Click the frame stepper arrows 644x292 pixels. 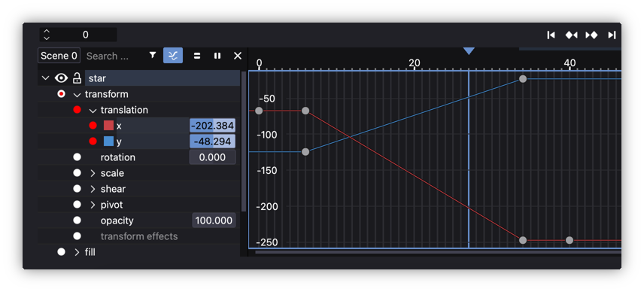click(x=47, y=35)
